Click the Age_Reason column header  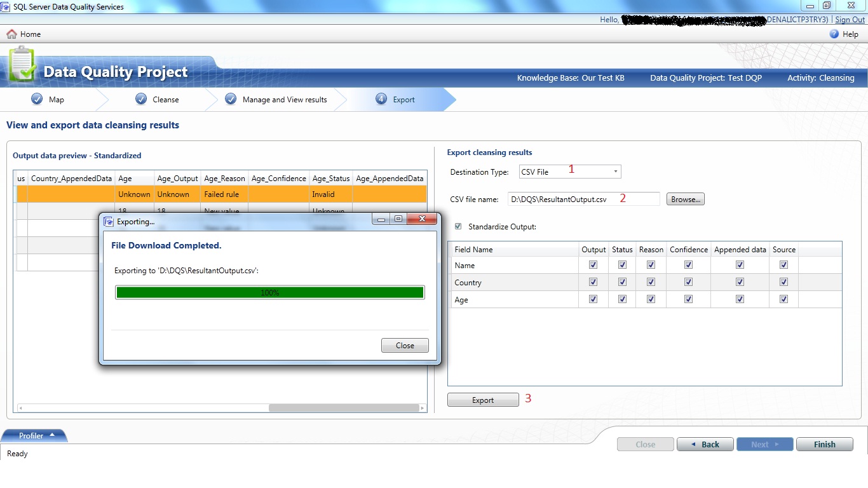[x=224, y=178]
